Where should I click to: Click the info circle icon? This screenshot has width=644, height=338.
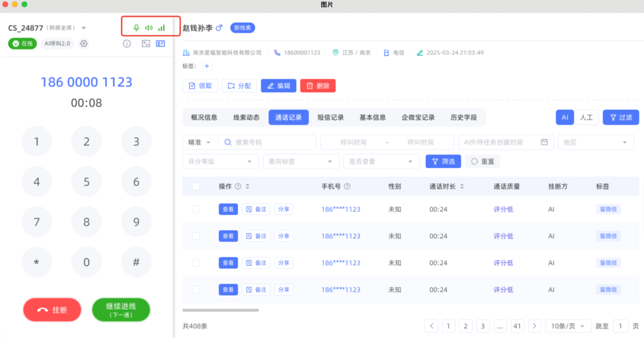(126, 44)
